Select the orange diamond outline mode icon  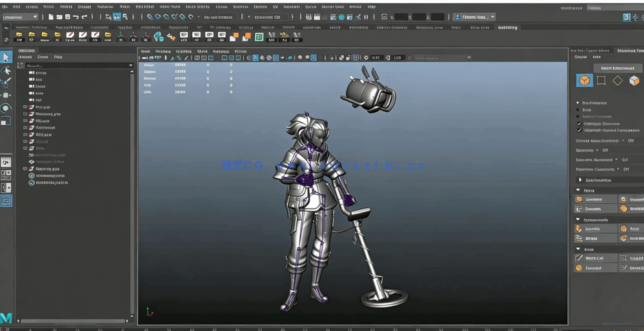coord(618,81)
